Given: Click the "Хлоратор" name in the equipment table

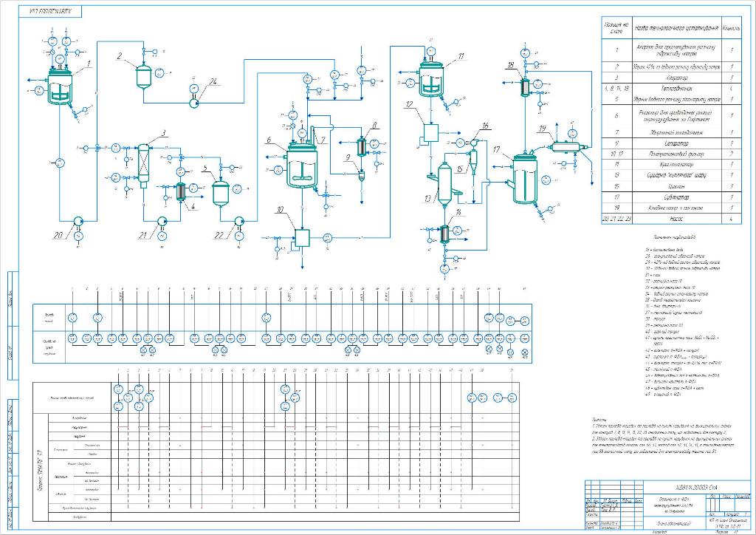Looking at the screenshot, I should click(676, 78).
